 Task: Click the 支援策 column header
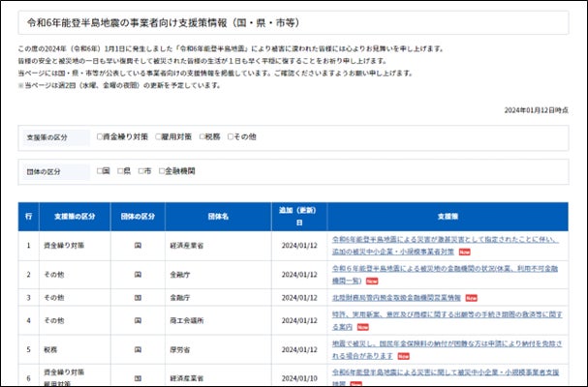tap(448, 217)
